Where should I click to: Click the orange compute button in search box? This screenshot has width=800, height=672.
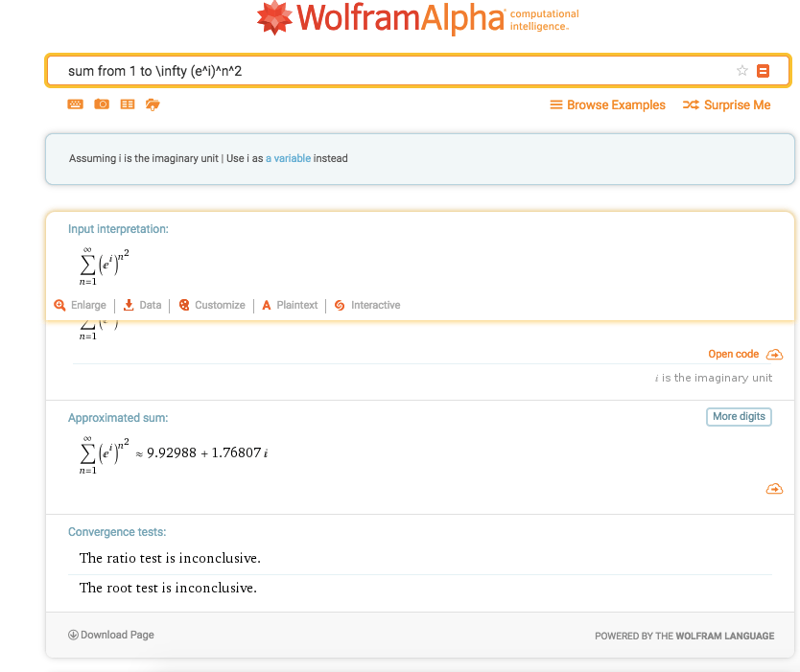point(763,71)
